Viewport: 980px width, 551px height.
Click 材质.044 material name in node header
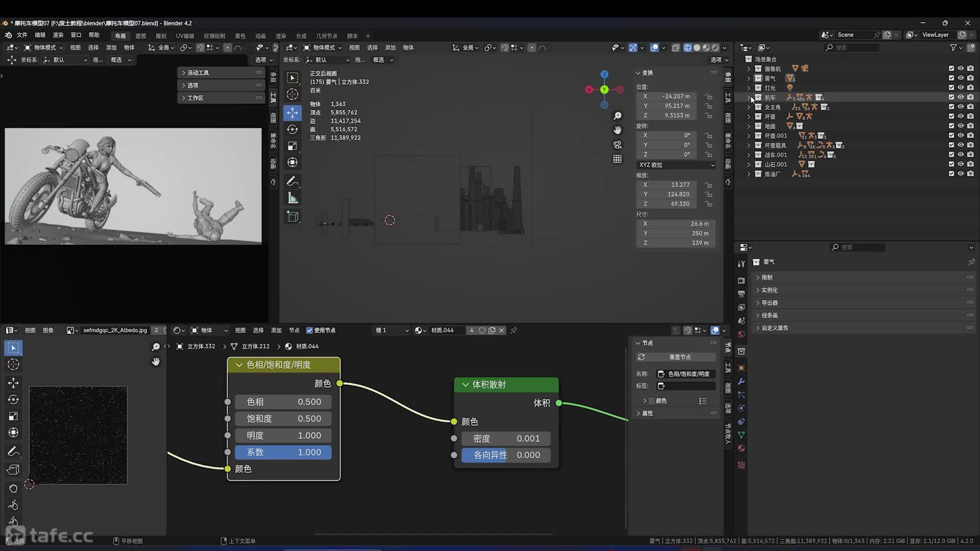click(x=447, y=331)
